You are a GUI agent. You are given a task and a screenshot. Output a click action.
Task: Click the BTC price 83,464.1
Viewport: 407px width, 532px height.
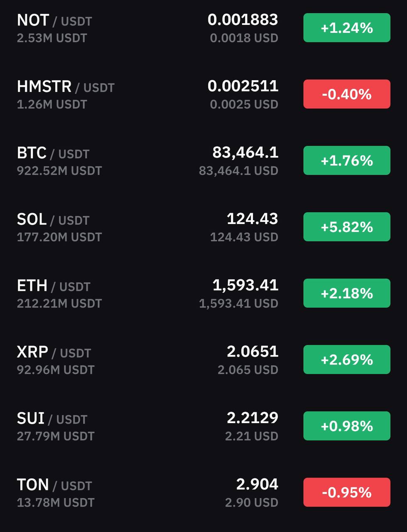pyautogui.click(x=245, y=153)
